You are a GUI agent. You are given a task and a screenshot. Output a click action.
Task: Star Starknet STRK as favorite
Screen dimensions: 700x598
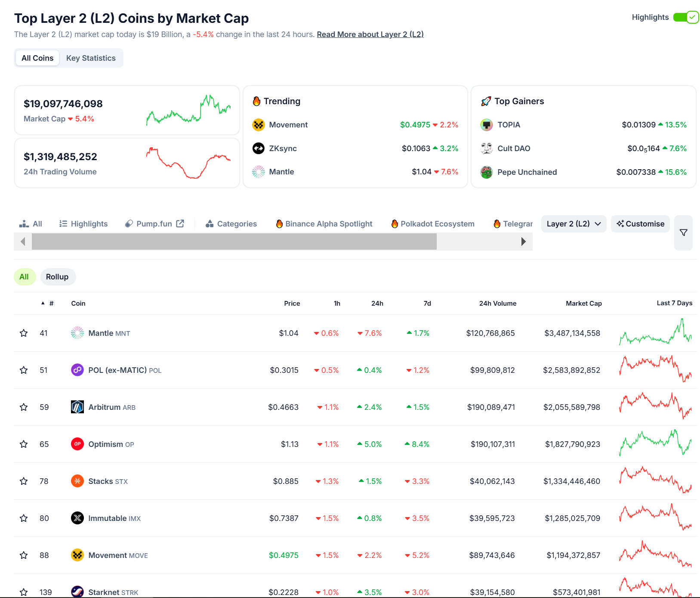24,592
